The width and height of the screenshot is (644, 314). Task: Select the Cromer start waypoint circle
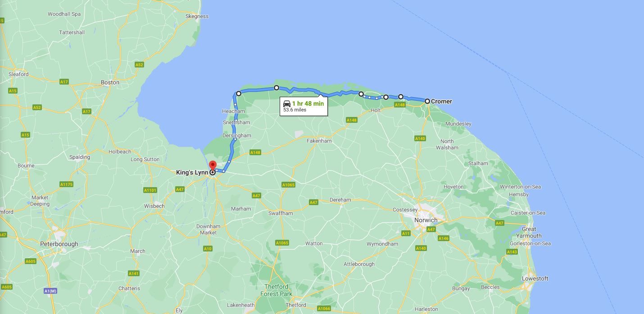(x=427, y=101)
